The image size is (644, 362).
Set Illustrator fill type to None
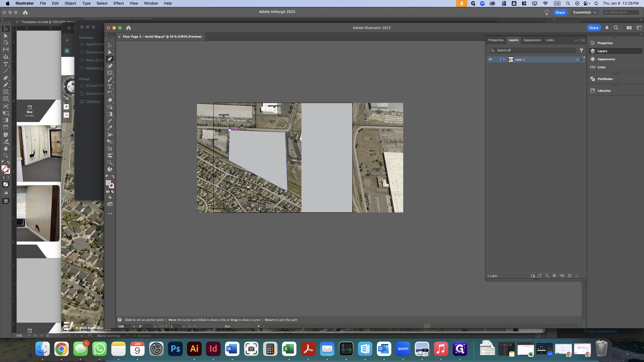pyautogui.click(x=113, y=192)
